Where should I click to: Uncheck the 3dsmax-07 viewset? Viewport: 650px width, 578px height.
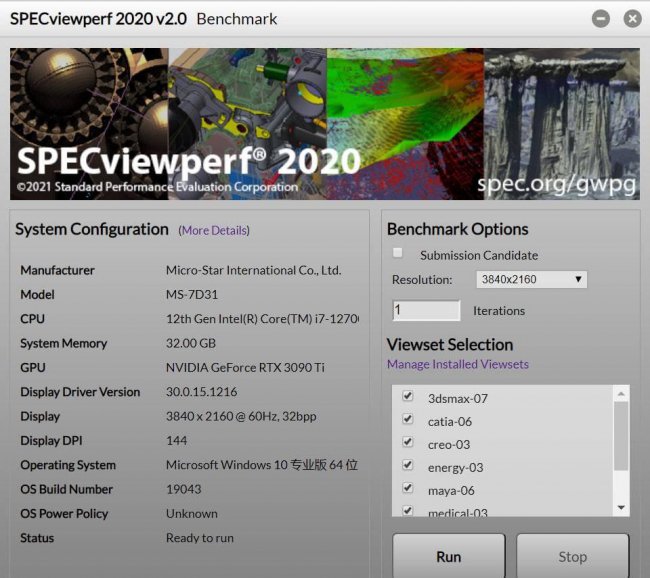point(407,396)
